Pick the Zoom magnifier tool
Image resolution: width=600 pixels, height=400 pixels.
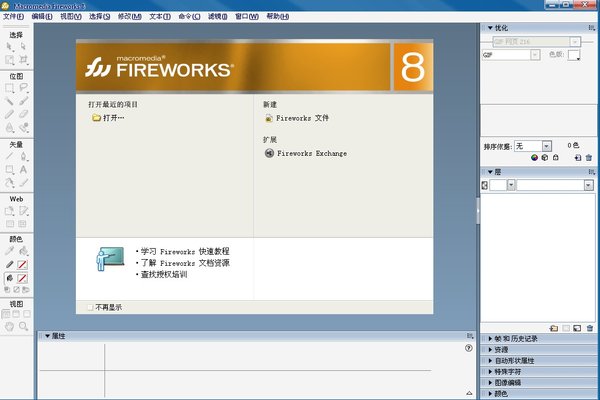tap(23, 327)
